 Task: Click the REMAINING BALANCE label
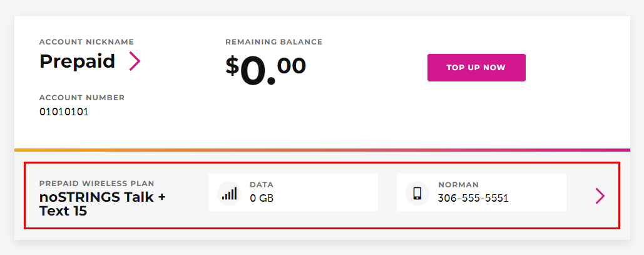[x=273, y=42]
